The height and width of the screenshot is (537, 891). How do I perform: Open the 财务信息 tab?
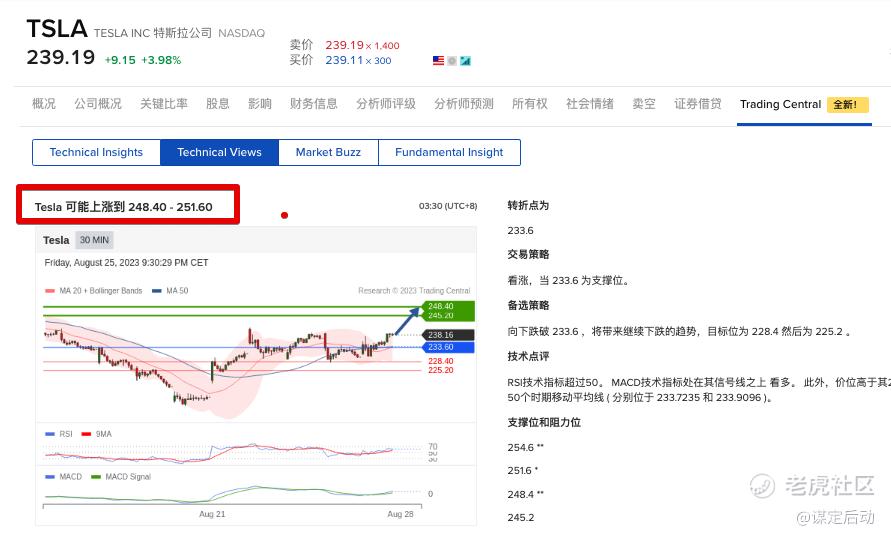coord(314,104)
